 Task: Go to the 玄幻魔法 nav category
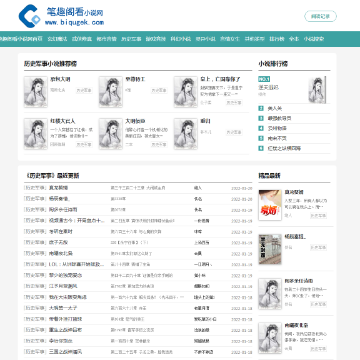57,39
